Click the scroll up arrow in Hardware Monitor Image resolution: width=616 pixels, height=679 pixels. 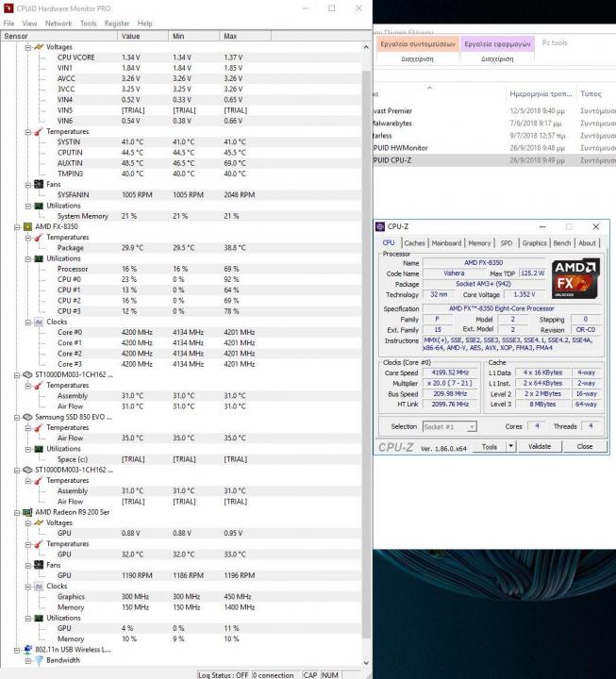366,47
